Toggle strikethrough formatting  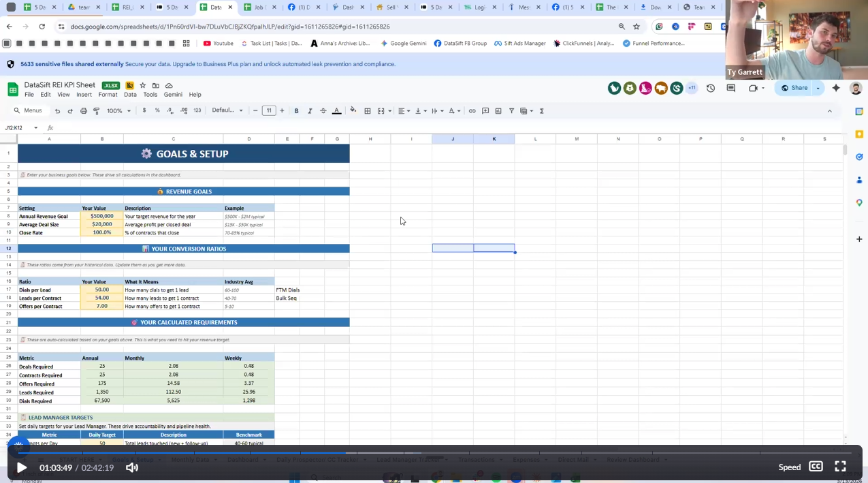click(323, 111)
